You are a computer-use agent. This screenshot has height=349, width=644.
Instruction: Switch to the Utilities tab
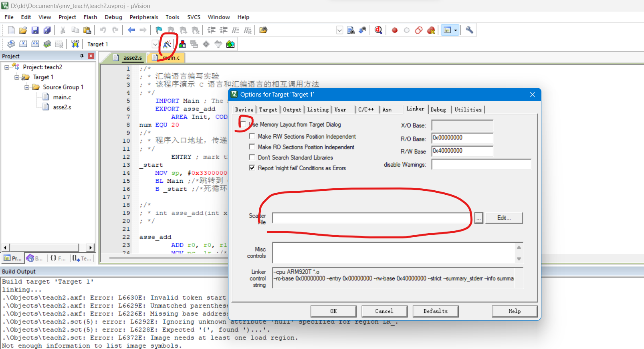coord(468,109)
